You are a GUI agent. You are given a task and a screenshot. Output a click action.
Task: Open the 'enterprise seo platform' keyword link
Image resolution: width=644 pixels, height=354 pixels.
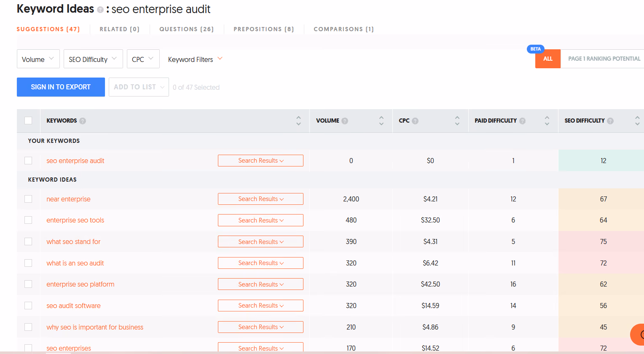tap(80, 284)
